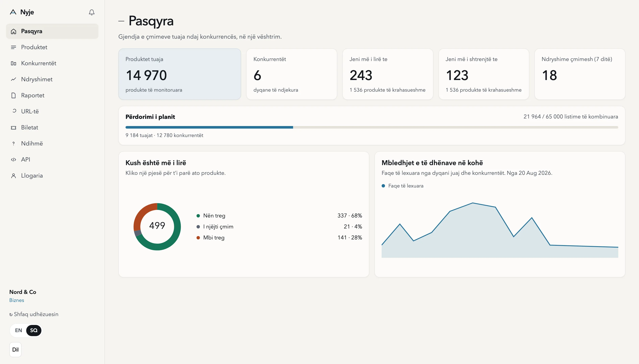
Task: Open the notifications bell
Action: [91, 12]
